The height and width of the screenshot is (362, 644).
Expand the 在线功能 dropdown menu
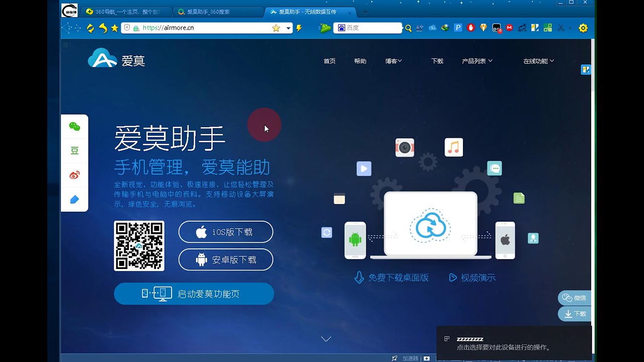538,61
